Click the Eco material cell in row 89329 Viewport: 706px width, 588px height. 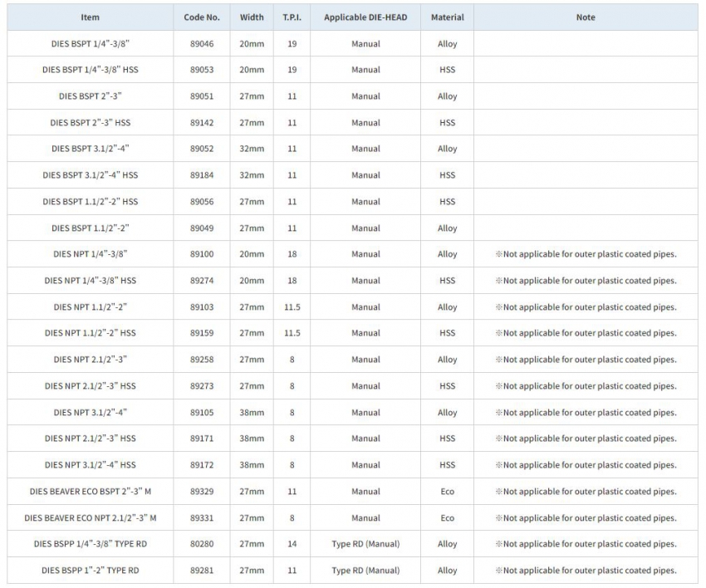(x=447, y=492)
